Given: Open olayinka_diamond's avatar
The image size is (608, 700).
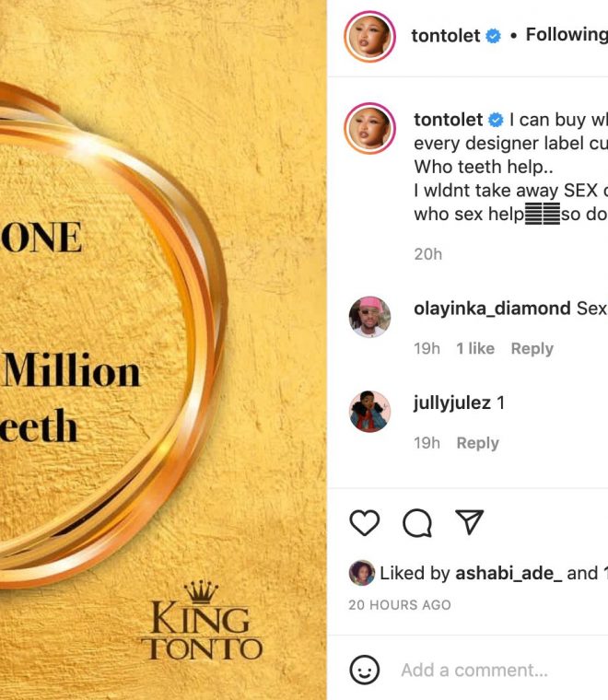Looking at the screenshot, I should 369,317.
